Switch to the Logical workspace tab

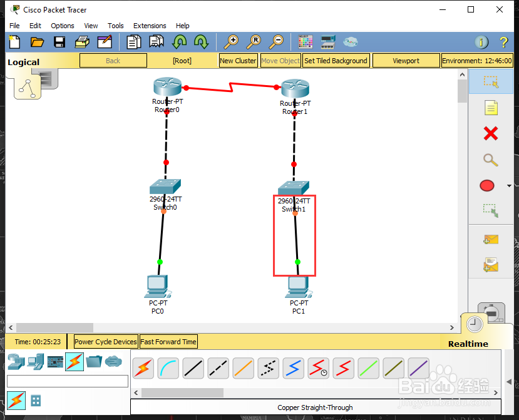28,88
